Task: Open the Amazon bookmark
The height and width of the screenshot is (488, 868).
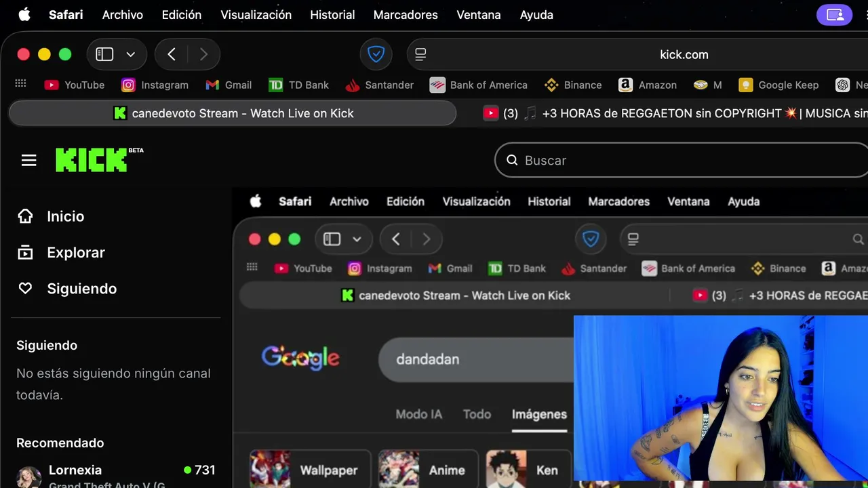Action: [x=648, y=85]
